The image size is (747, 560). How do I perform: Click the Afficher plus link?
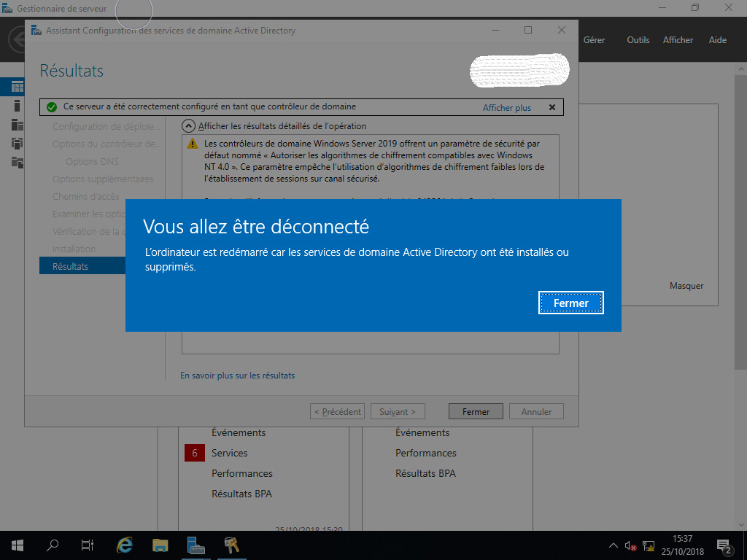(x=507, y=108)
